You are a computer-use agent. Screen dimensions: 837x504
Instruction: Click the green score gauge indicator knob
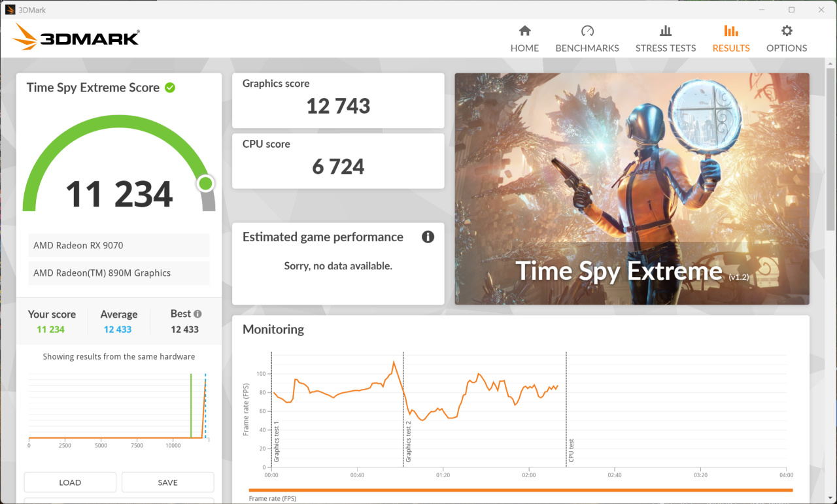click(206, 184)
